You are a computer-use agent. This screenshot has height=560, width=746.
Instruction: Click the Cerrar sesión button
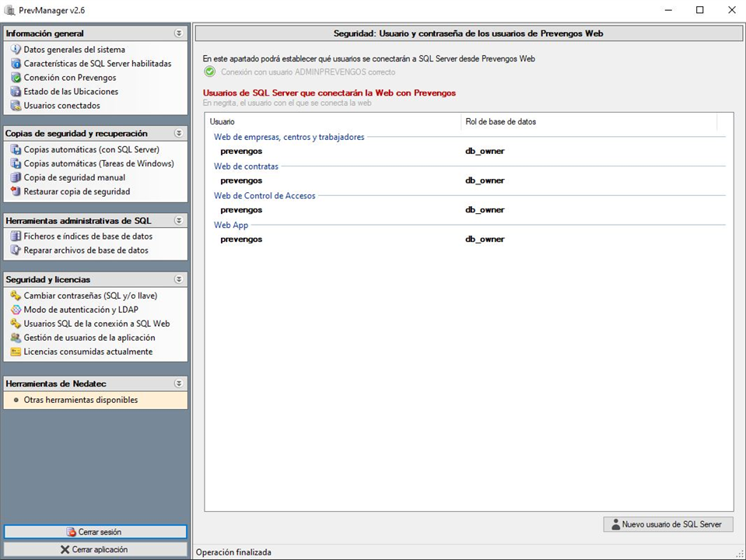(x=95, y=532)
